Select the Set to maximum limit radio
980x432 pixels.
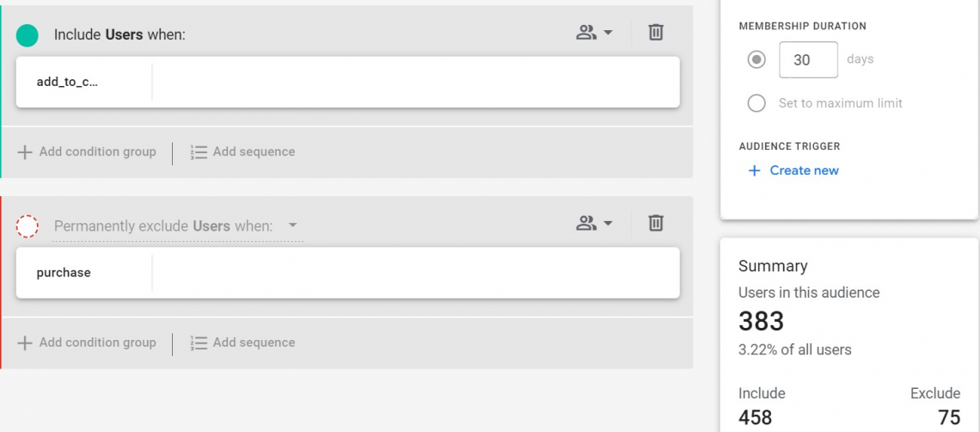point(756,103)
